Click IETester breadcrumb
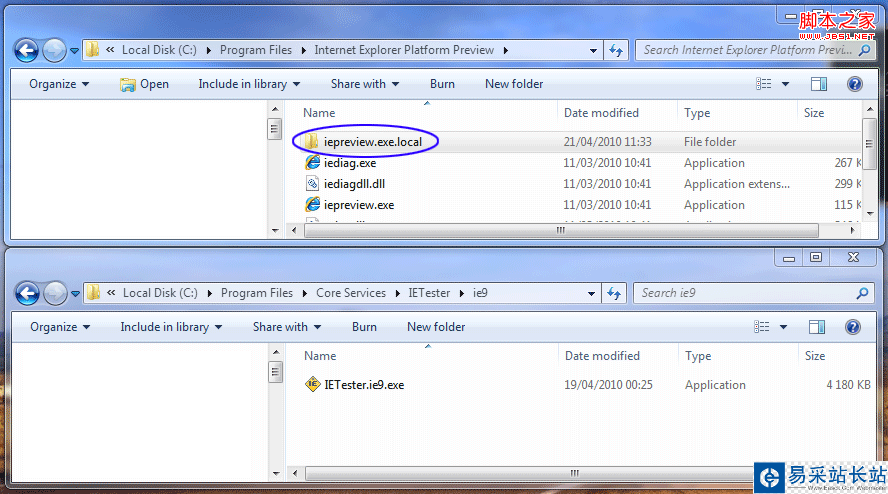 click(429, 293)
